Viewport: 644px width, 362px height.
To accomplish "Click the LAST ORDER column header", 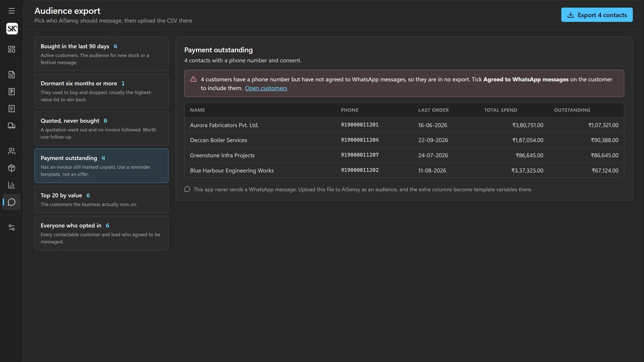I will [433, 110].
